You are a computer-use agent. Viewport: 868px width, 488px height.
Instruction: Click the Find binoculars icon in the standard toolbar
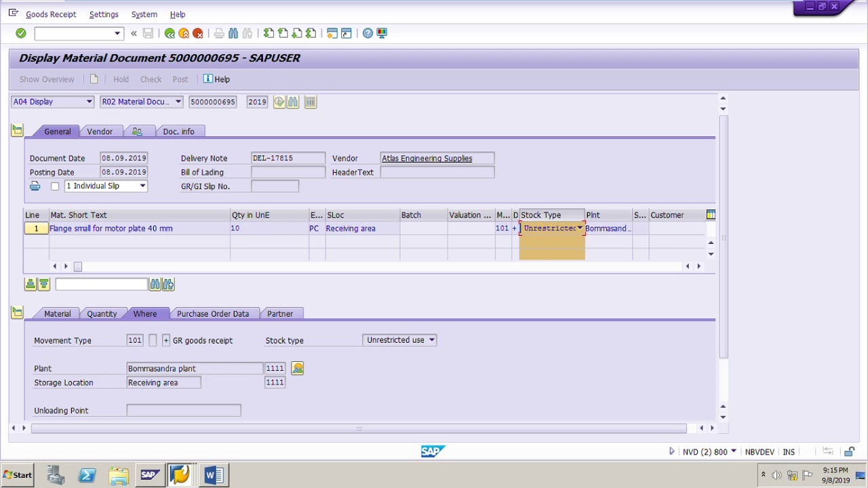[233, 33]
